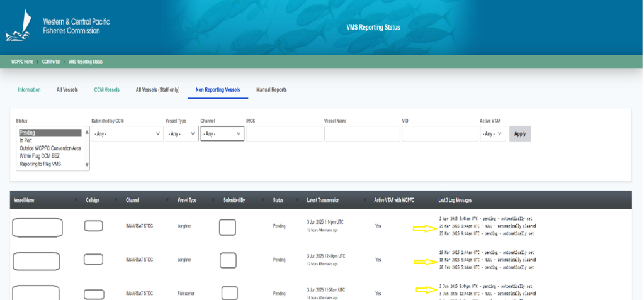Expand Vessel Type filter dropdown

click(181, 134)
